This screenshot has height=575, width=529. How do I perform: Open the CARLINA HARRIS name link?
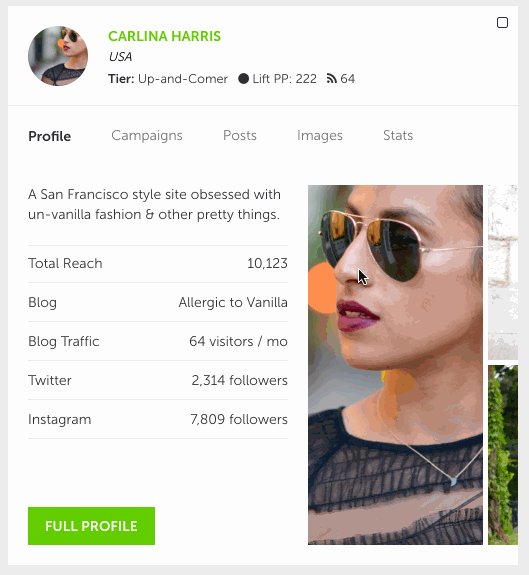click(x=164, y=36)
